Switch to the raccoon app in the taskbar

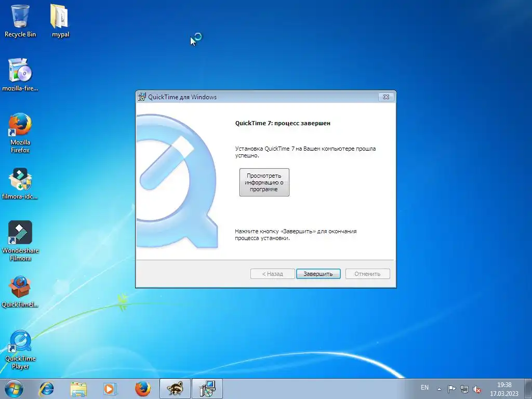pos(175,389)
